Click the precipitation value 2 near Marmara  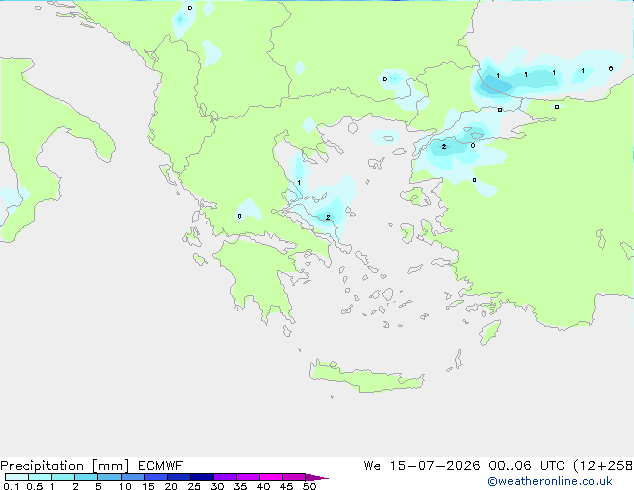(x=444, y=146)
